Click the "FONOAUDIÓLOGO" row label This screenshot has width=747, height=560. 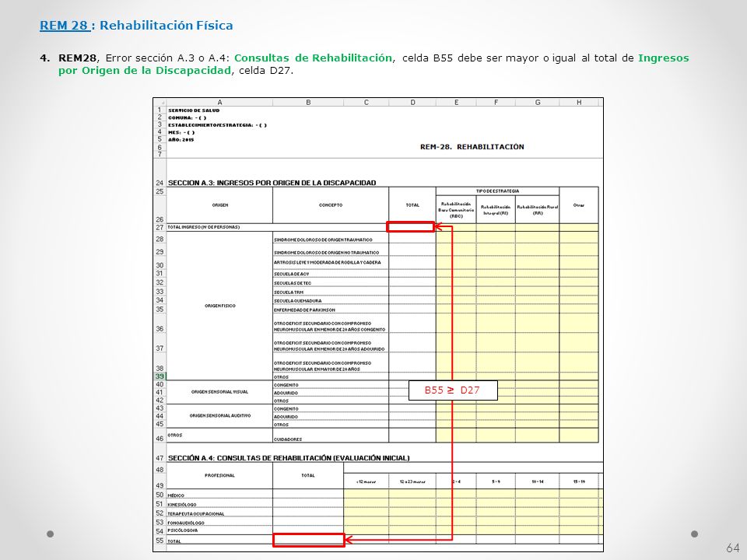(186, 523)
